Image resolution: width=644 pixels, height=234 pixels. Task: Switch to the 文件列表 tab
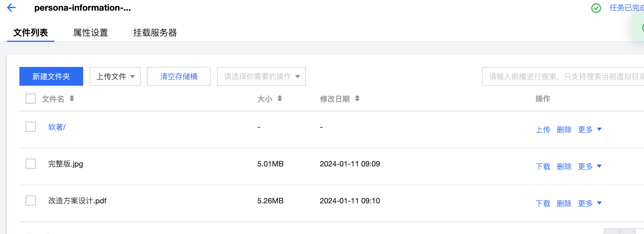[31, 33]
